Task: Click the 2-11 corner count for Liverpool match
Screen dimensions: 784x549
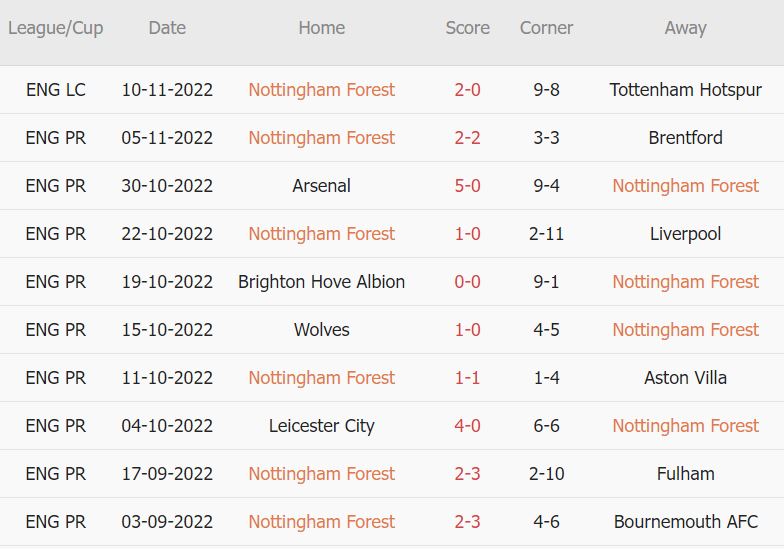Action: coord(546,234)
